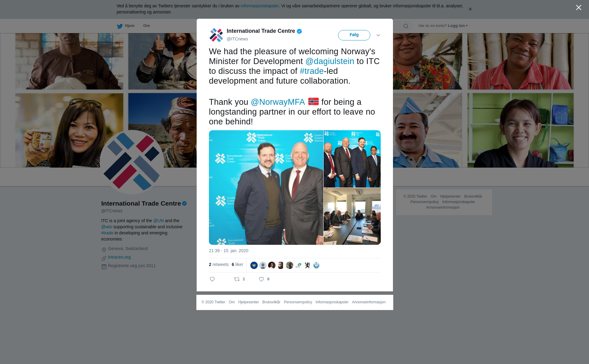The image size is (589, 364).
Task: Click the reply speech bubble icon
Action: [x=212, y=279]
